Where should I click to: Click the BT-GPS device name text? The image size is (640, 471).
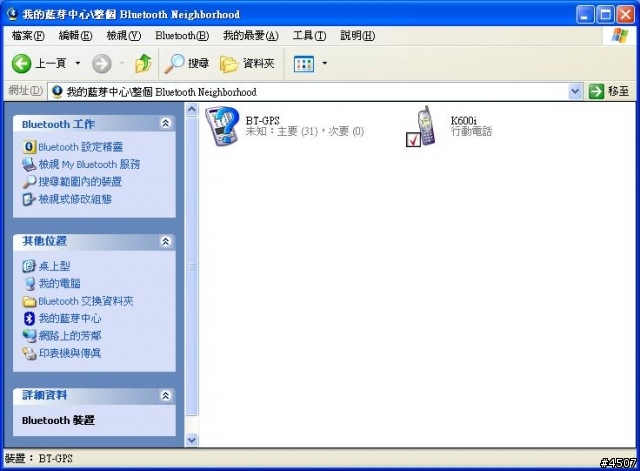(x=262, y=120)
